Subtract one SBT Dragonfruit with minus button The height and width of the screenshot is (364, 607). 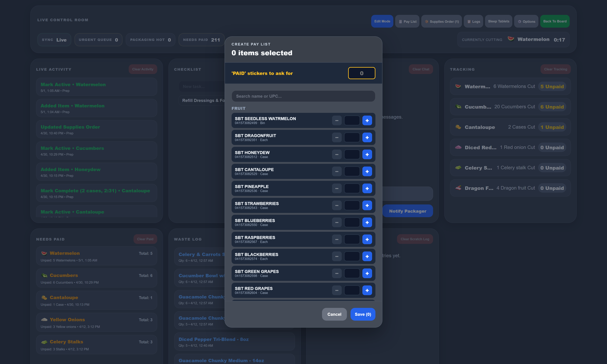[x=337, y=137]
